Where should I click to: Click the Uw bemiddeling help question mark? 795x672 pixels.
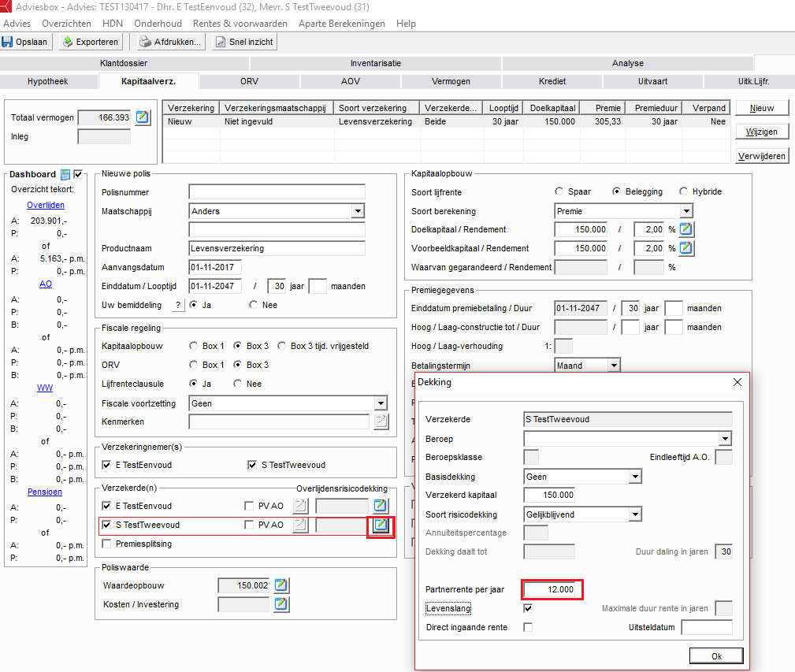pos(178,305)
